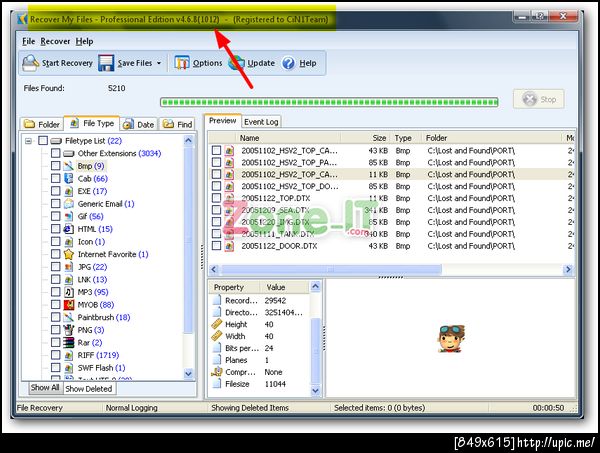Tick the Bmp (9) checkbox
This screenshot has width=600, height=453.
pos(55,166)
